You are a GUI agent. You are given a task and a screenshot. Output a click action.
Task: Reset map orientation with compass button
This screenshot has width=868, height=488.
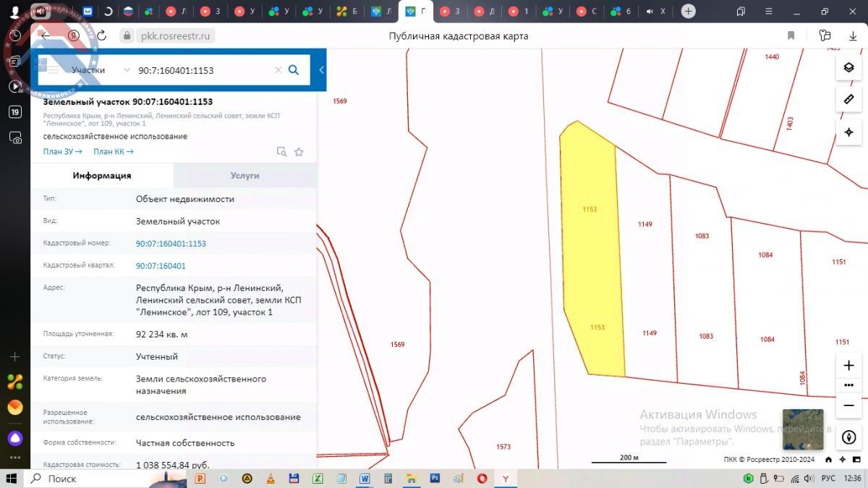[x=849, y=437]
